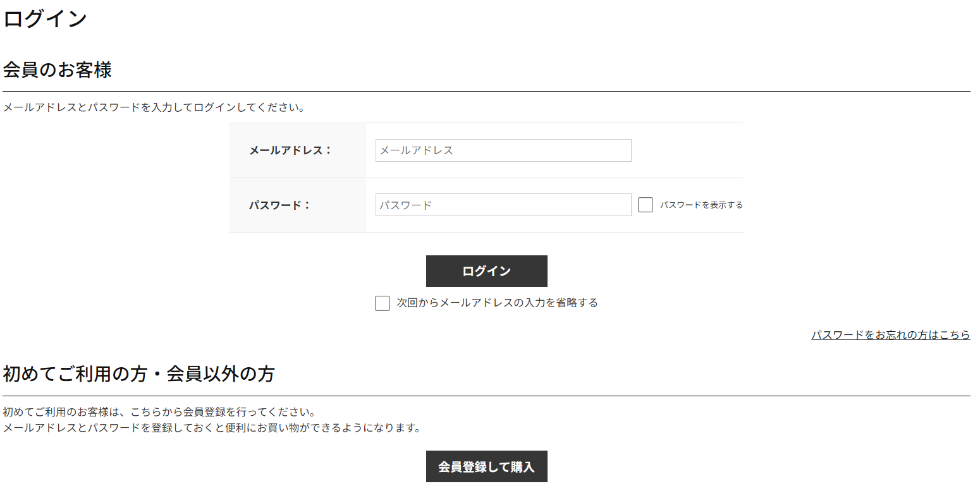Click the 会員登録して購入 button
Image resolution: width=980 pixels, height=486 pixels.
coord(486,467)
